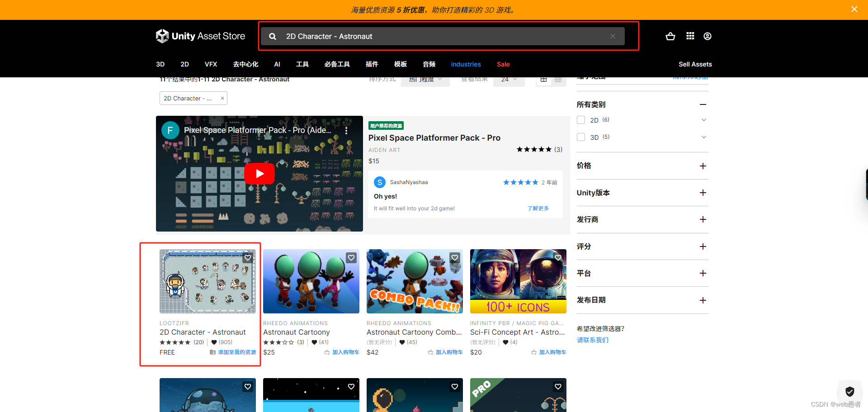Open the account profile icon
Image resolution: width=868 pixels, height=412 pixels.
coord(707,36)
